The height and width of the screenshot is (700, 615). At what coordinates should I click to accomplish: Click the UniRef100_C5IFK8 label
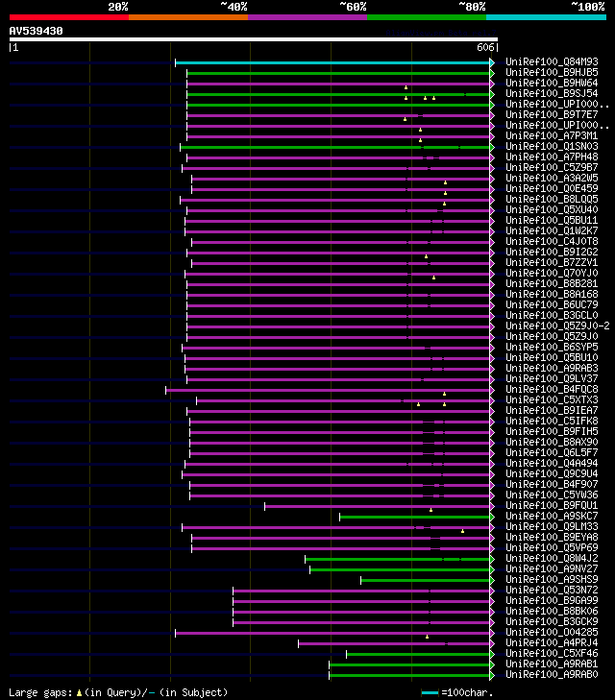tap(552, 421)
